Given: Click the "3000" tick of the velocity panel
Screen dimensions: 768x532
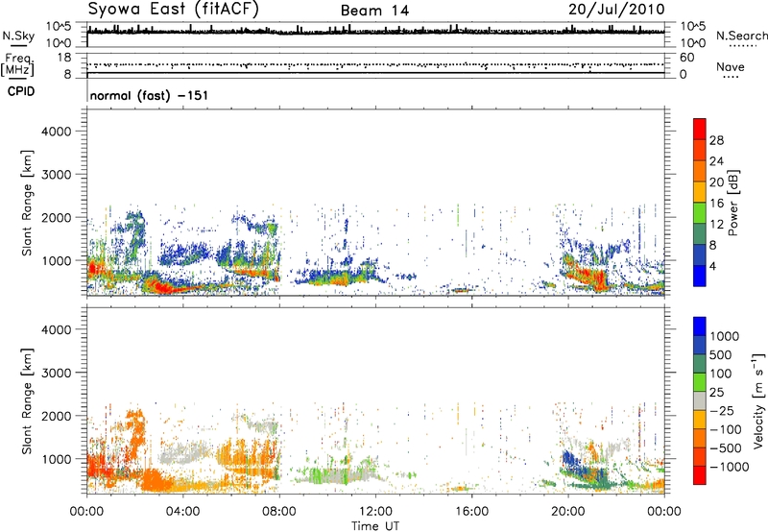Looking at the screenshot, I should tap(57, 373).
